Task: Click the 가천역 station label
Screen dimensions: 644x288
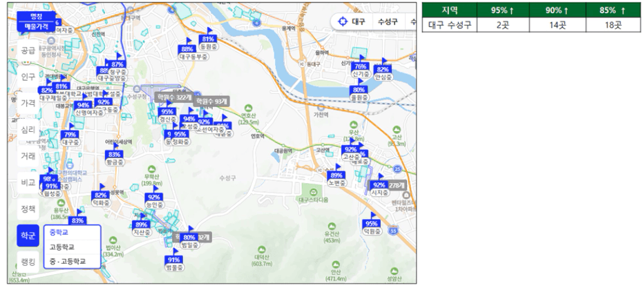Action: point(321,115)
